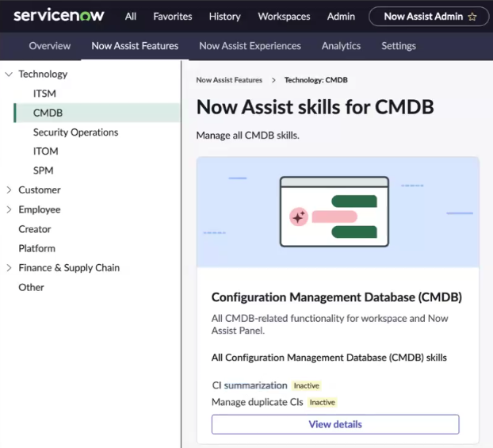The height and width of the screenshot is (448, 493).
Task: Click the View details button
Action: [x=335, y=424]
